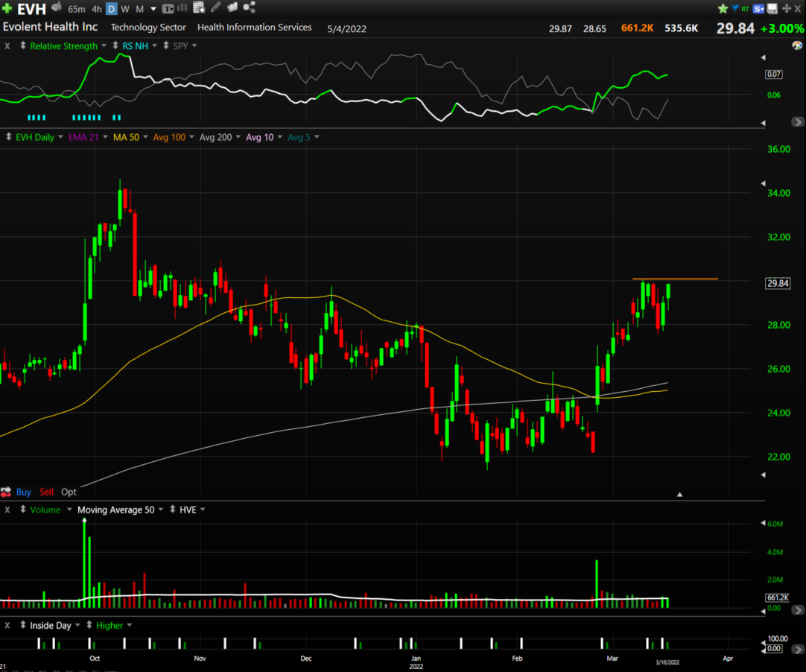
Task: Close the Inside Day pane with X
Action: pos(7,625)
